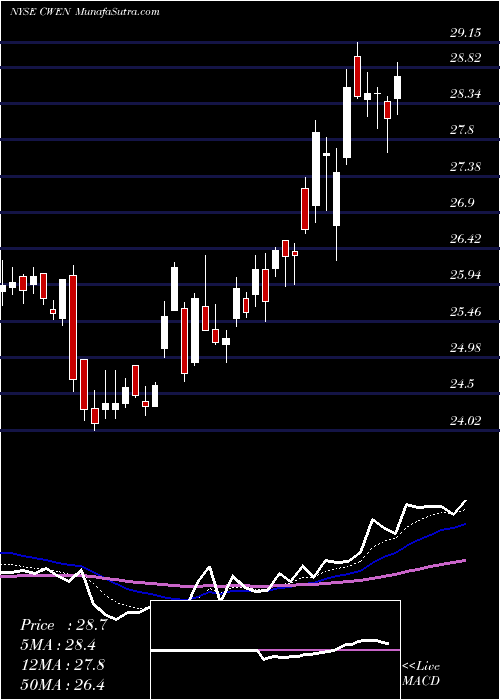Click the MACD inset chart panel
Image resolution: width=500 pixels, height=700 pixels.
[275, 650]
